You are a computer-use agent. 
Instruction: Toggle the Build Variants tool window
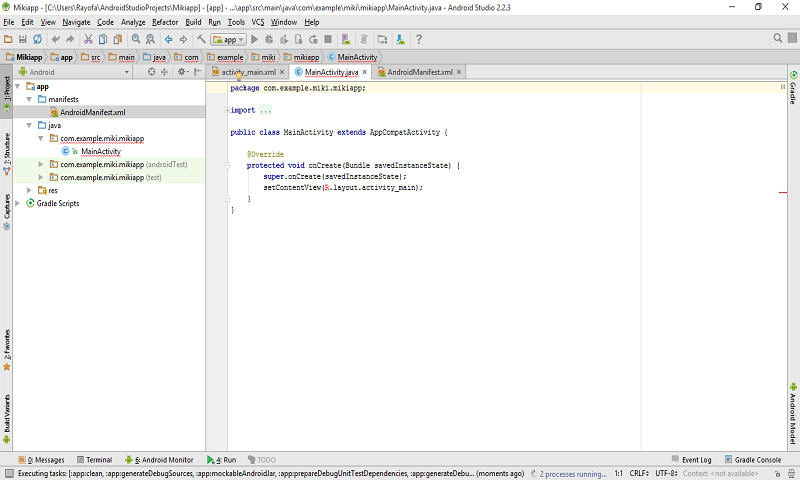click(7, 420)
